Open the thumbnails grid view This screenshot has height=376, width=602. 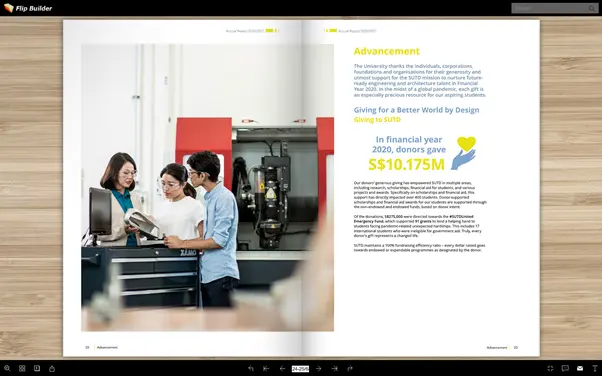tap(22, 368)
